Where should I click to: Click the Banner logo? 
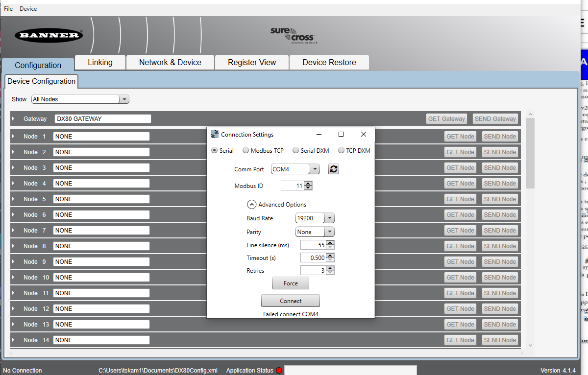pos(49,35)
